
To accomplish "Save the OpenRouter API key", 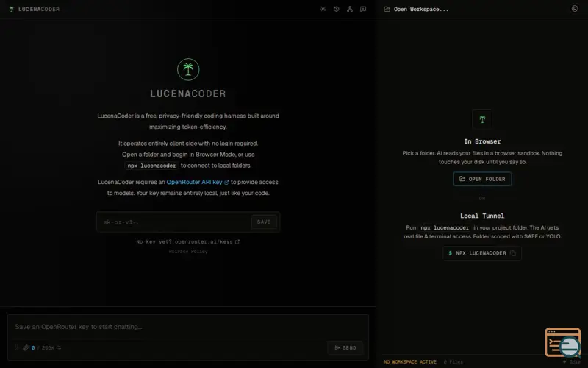I will click(x=264, y=222).
